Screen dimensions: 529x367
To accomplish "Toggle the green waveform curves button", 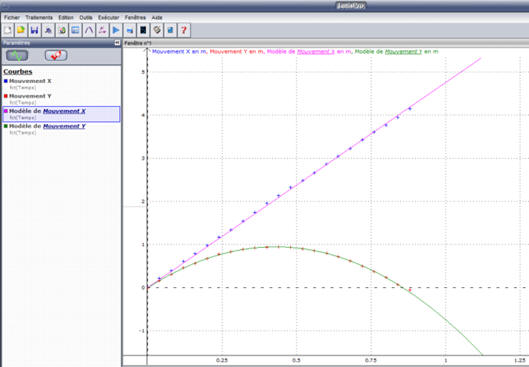I will point(17,56).
